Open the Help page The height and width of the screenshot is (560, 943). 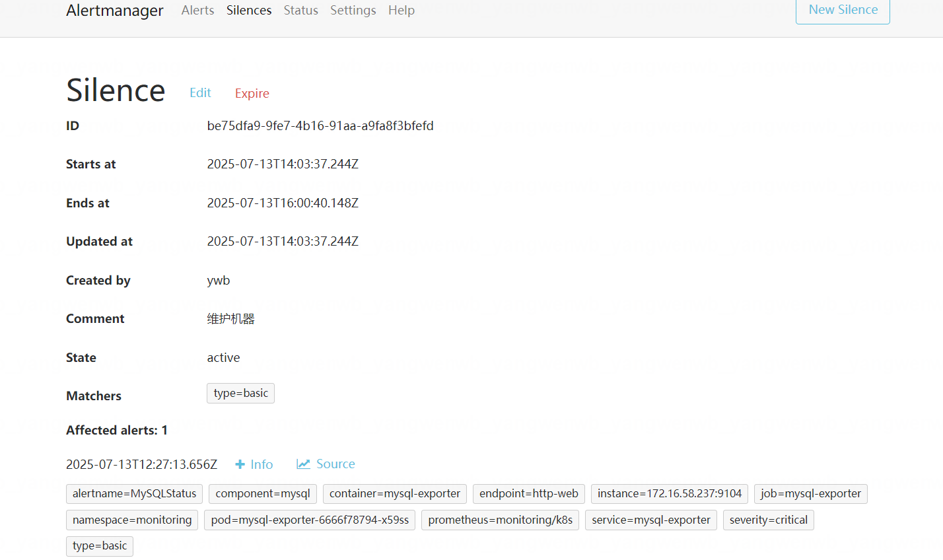(402, 11)
